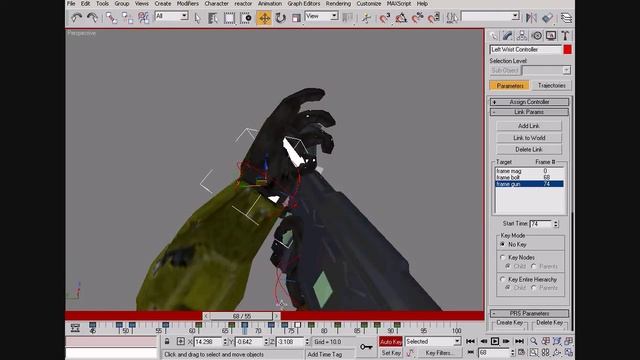Activate the Select and Scale tool
This screenshot has height=360, width=640.
click(296, 18)
